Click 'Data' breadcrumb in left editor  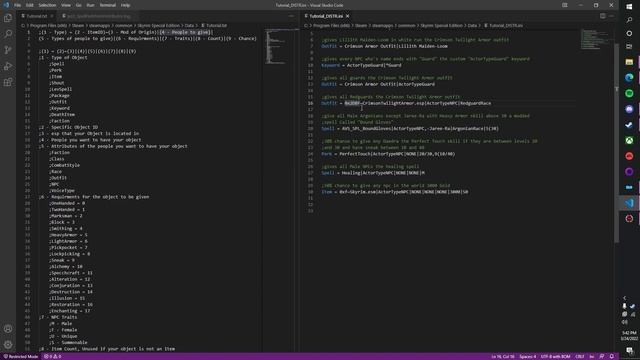[189, 25]
